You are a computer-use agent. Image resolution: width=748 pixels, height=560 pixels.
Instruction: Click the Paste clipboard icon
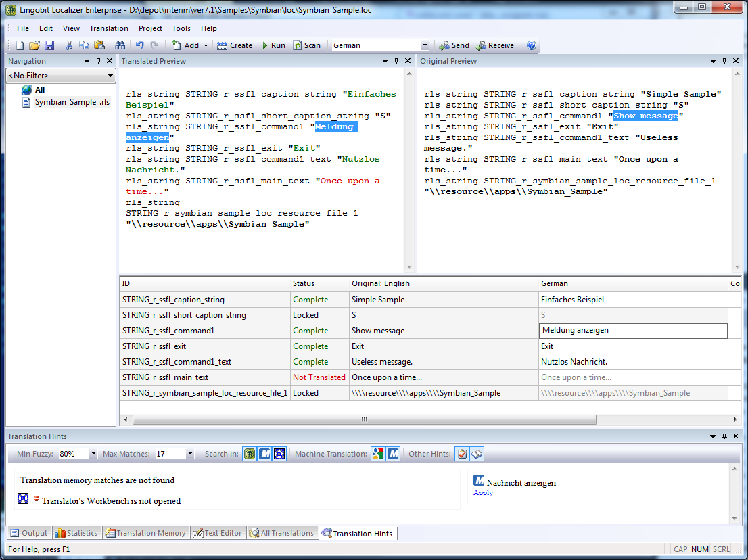tap(99, 45)
